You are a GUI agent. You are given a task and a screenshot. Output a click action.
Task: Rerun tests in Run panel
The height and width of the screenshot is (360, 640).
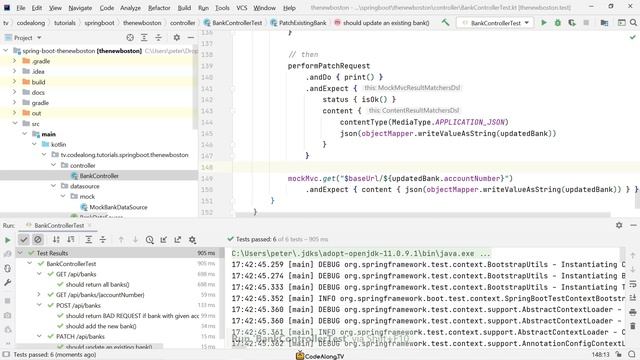[7, 240]
